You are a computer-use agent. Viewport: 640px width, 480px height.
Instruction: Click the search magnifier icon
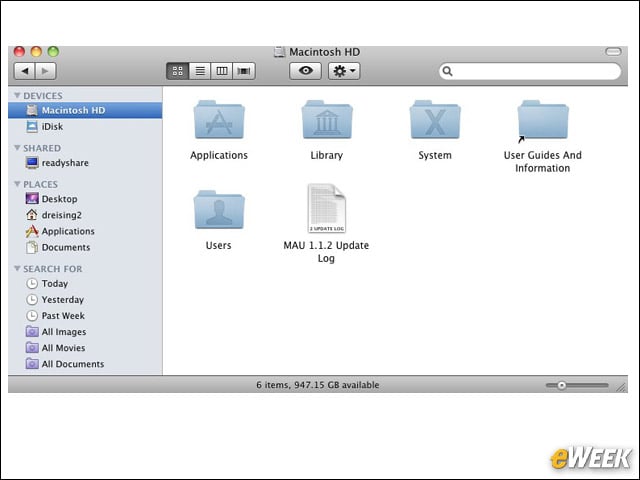[x=447, y=71]
